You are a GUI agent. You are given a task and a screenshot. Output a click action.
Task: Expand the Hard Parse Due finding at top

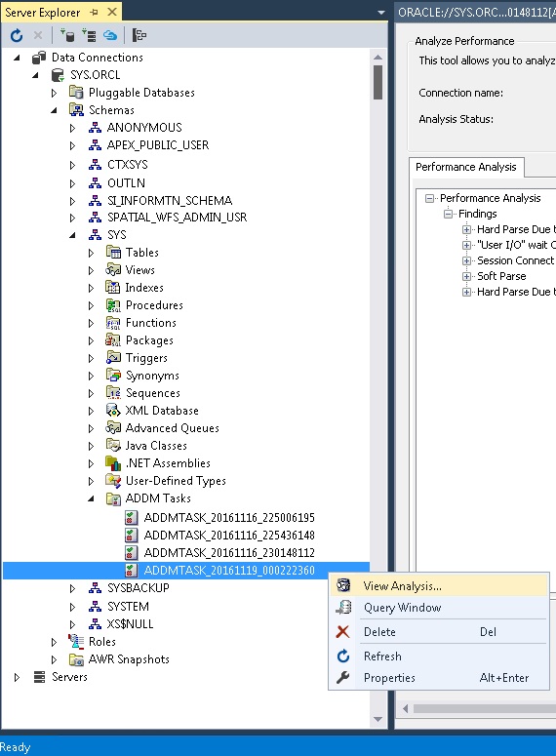coord(466,229)
